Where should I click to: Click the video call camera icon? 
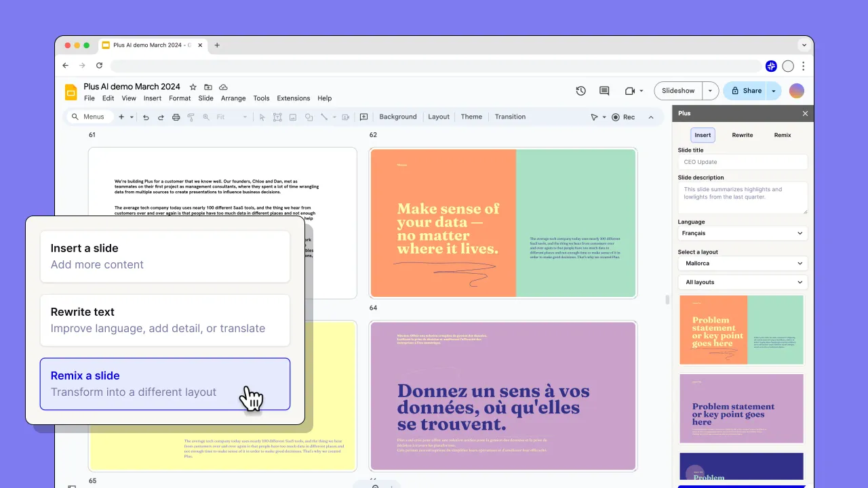(x=629, y=91)
